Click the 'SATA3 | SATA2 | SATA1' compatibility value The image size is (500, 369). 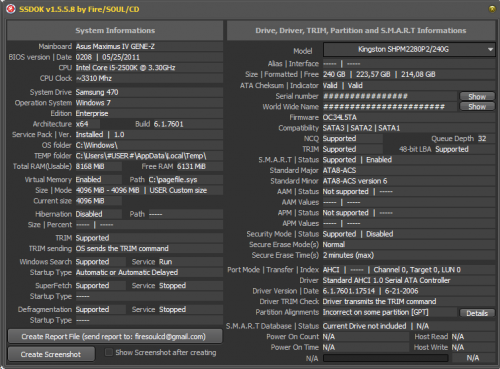[x=361, y=128]
